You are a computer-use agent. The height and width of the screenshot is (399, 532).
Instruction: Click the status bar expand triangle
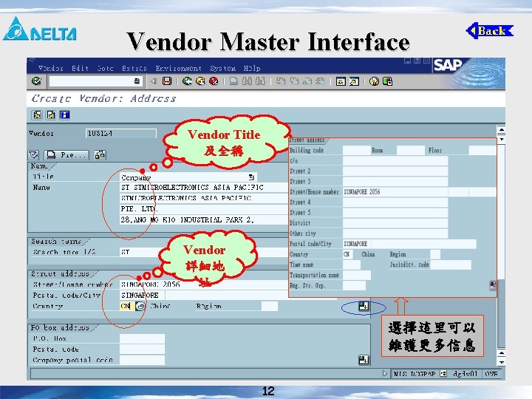tap(384, 374)
